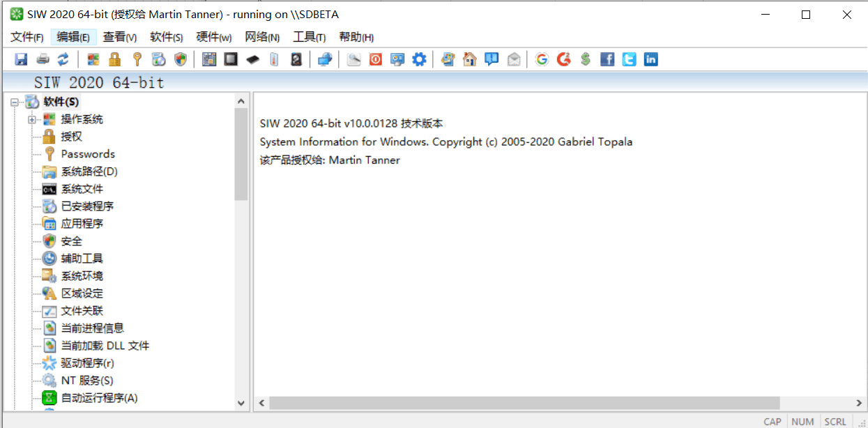Click the printer icon in toolbar
Viewport: 868px width, 428px height.
[x=43, y=59]
